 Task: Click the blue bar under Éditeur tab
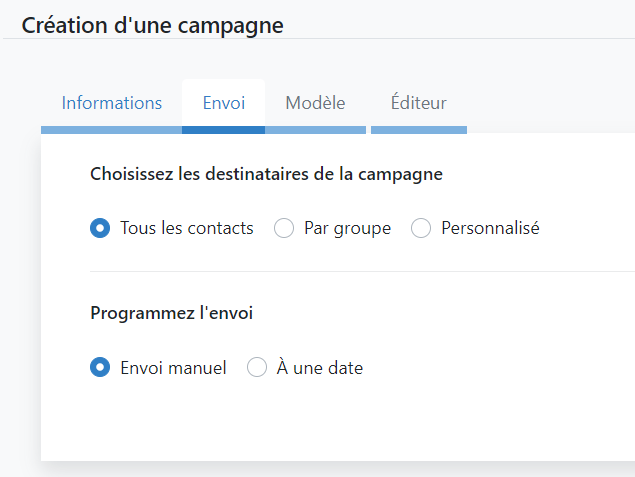pos(419,130)
